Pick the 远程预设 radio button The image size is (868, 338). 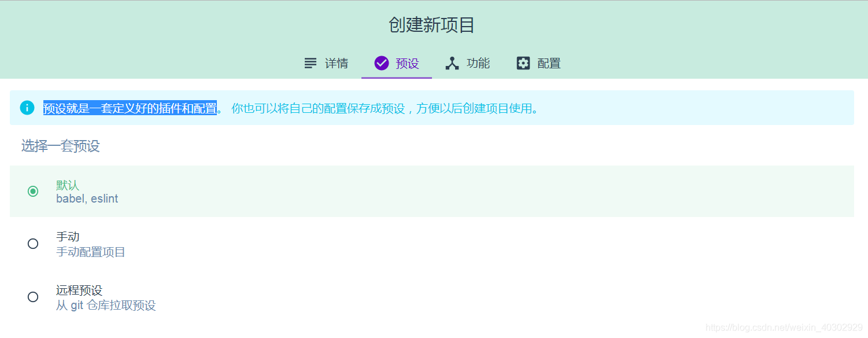pyautogui.click(x=33, y=297)
